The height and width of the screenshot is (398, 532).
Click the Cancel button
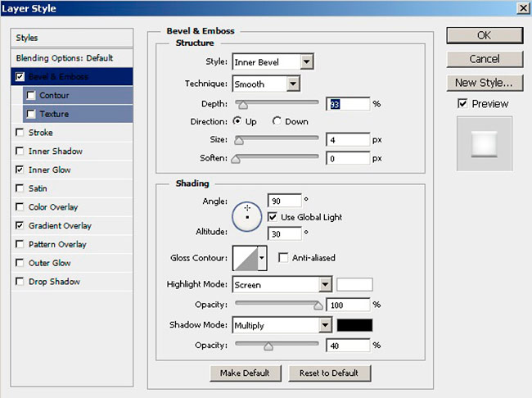pos(485,59)
